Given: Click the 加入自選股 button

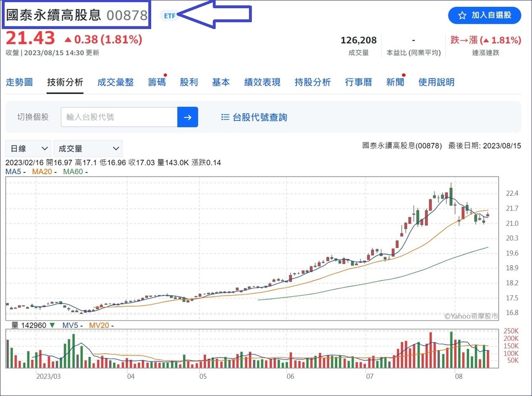Looking at the screenshot, I should tap(485, 15).
